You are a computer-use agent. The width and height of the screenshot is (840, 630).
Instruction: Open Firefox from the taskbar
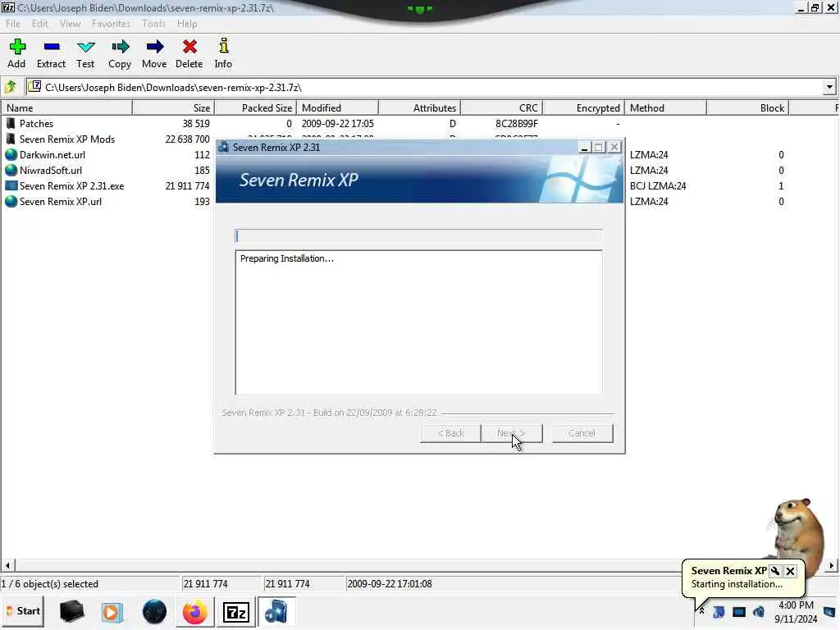pyautogui.click(x=194, y=612)
